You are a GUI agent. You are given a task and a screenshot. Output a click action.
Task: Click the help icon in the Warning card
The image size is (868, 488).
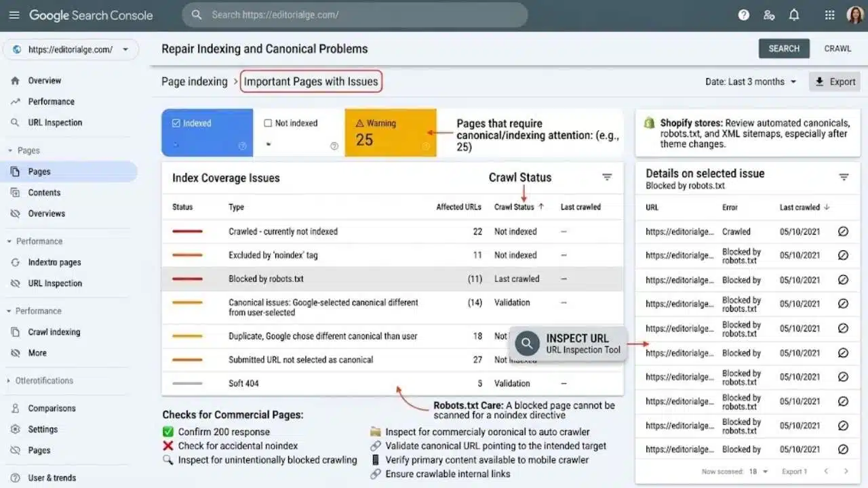pyautogui.click(x=426, y=146)
